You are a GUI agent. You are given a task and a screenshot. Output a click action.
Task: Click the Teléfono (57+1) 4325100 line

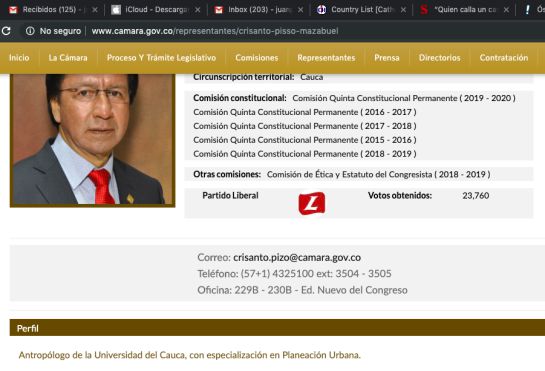pos(294,274)
